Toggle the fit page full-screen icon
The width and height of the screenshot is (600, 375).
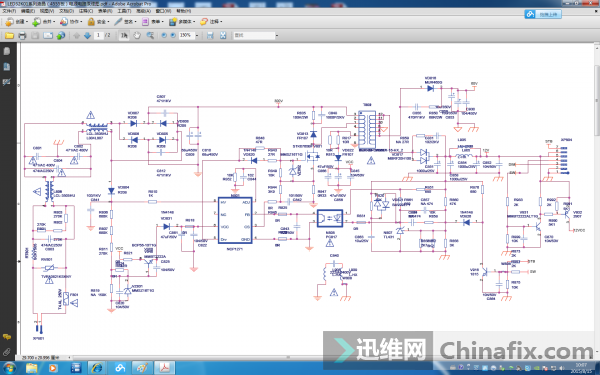(223, 36)
